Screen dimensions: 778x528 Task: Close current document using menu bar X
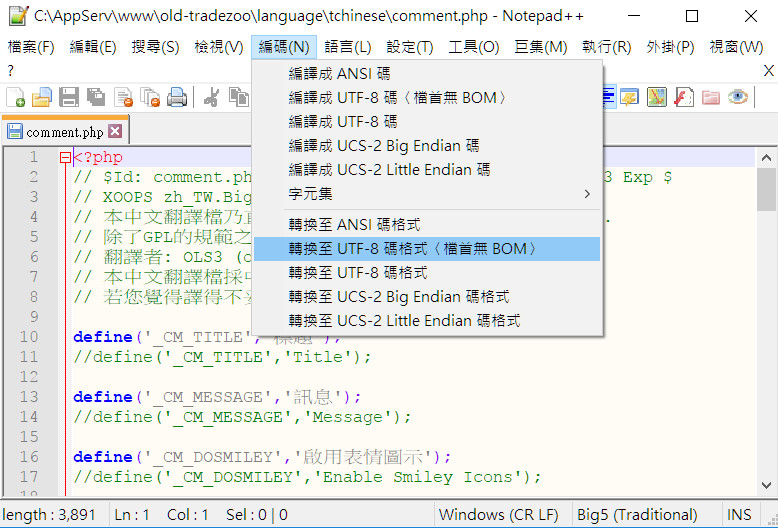click(769, 71)
